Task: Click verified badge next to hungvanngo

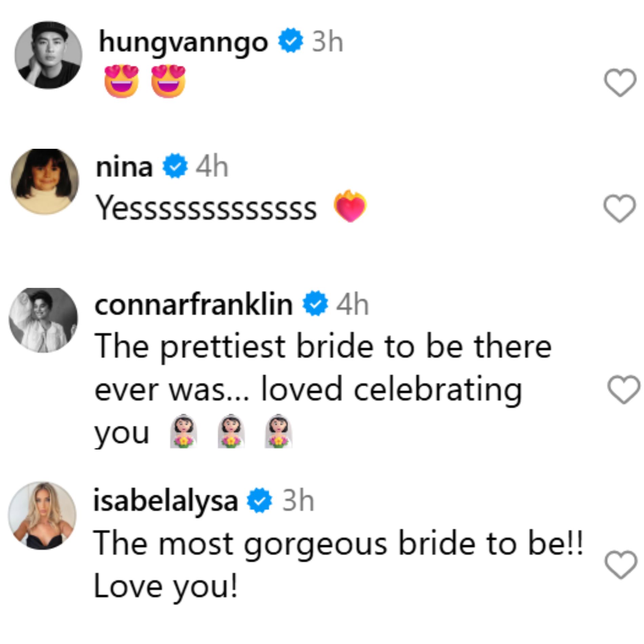Action: tap(290, 40)
